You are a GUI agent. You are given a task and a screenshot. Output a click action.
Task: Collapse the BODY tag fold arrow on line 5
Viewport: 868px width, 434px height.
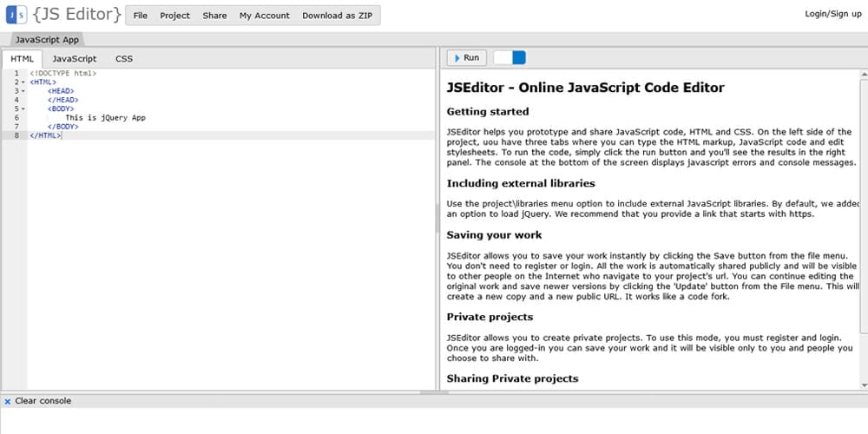point(23,109)
